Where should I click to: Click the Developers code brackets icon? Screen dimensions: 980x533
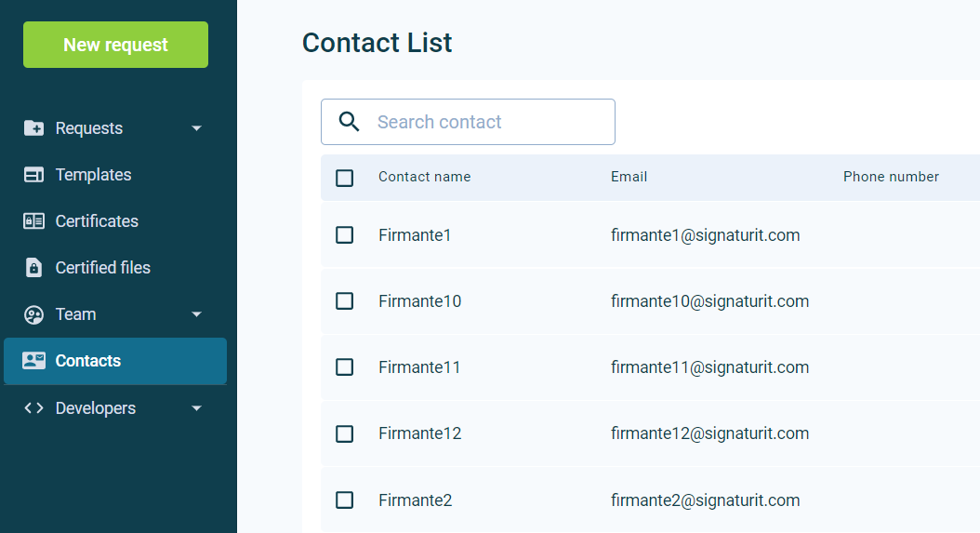pos(33,408)
